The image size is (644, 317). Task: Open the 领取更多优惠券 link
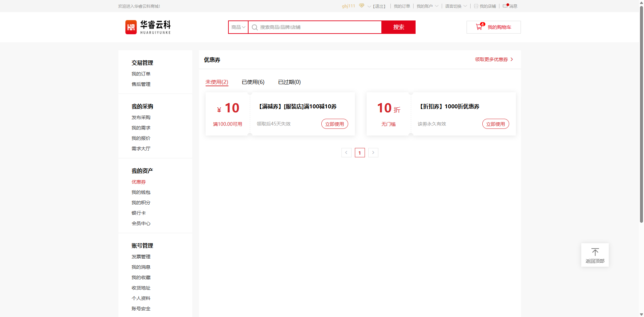[493, 60]
